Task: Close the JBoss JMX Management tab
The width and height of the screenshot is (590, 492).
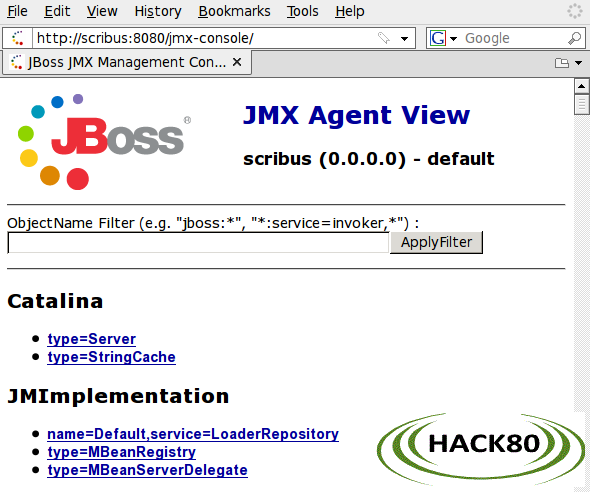Action: [x=237, y=62]
